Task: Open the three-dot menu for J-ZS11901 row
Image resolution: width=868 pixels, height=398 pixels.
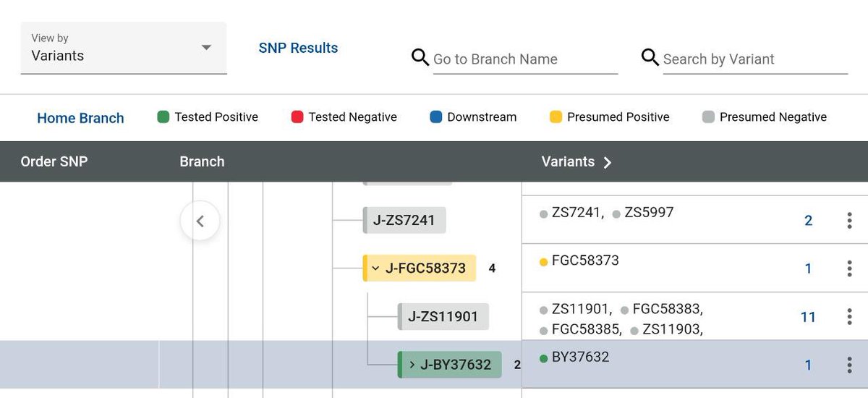Action: point(849,317)
